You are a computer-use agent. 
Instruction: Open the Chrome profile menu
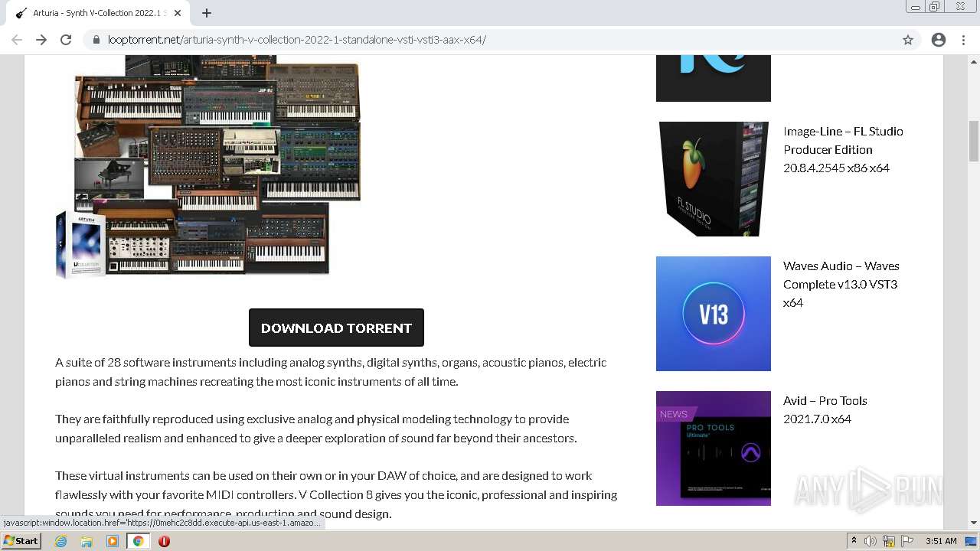tap(939, 40)
